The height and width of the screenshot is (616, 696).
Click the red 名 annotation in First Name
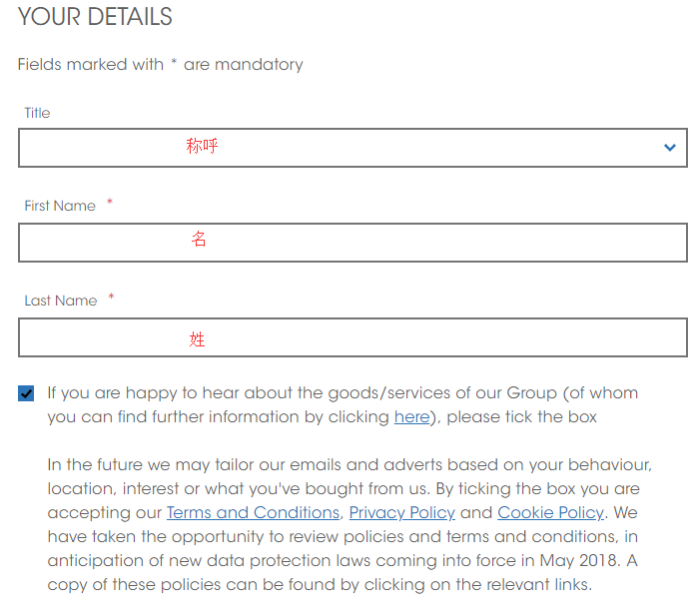click(199, 240)
